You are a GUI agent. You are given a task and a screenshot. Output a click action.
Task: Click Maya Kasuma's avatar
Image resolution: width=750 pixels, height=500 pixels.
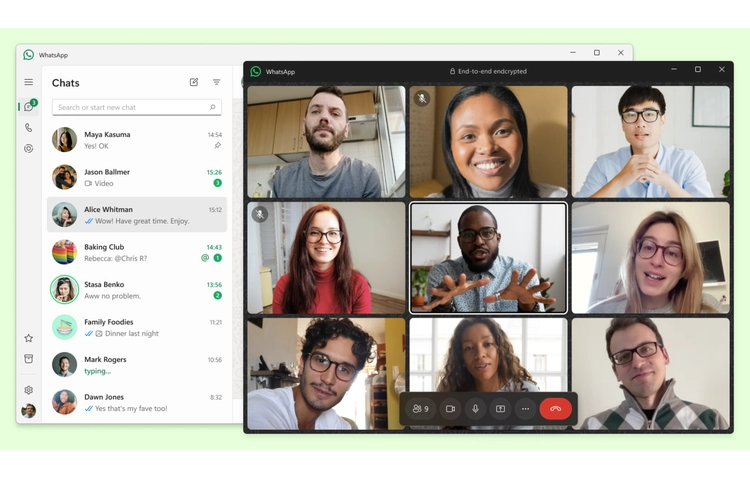(x=65, y=140)
